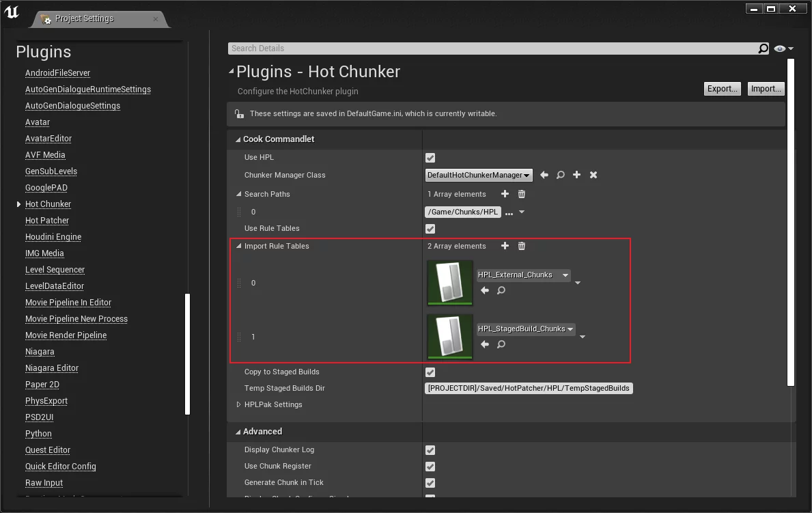This screenshot has width=812, height=513.
Task: Click the /Game/Chunks/HPL path field
Action: click(x=463, y=212)
